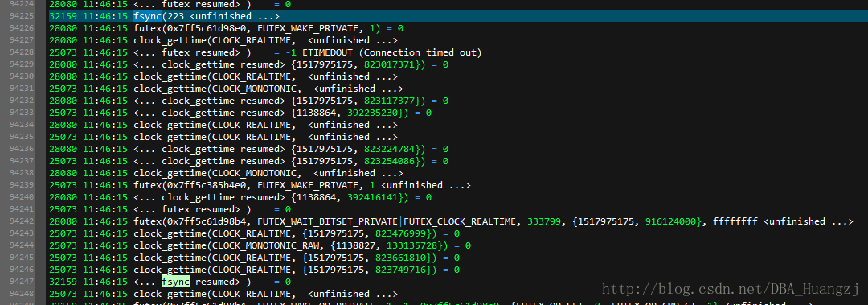Click the value 223 after fsync( on line 94225

pyautogui.click(x=175, y=16)
